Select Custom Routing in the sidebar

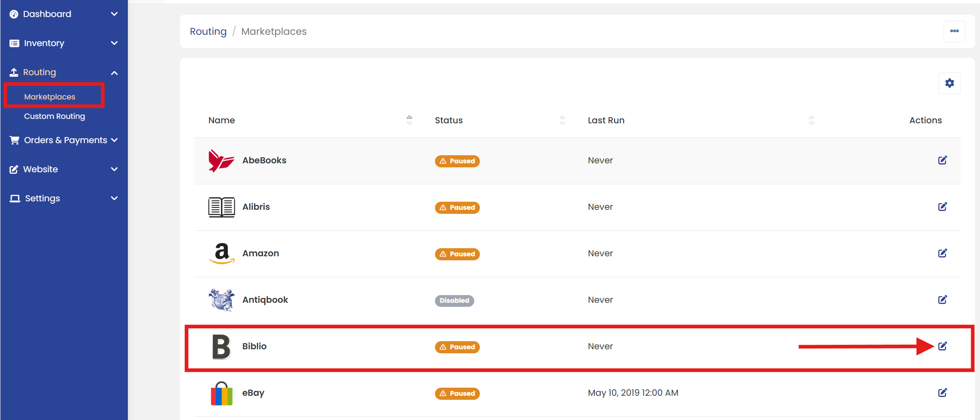pyautogui.click(x=55, y=116)
